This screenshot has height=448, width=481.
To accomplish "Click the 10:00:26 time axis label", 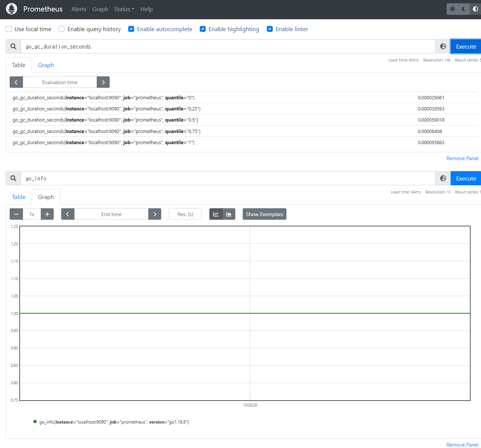I will pyautogui.click(x=250, y=405).
